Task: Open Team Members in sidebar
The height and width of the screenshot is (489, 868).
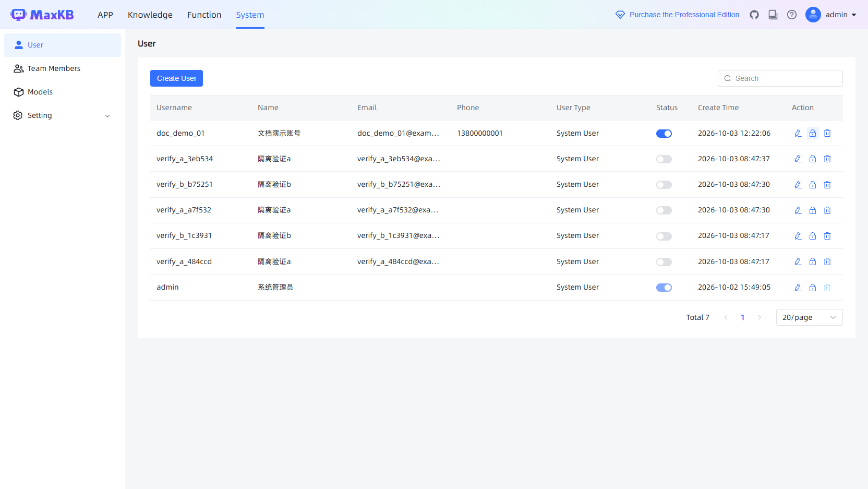Action: click(x=63, y=68)
